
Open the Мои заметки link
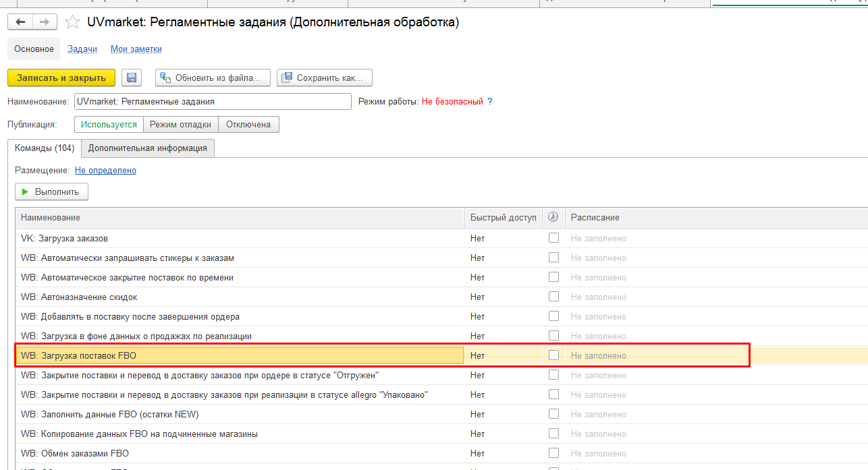tap(136, 49)
